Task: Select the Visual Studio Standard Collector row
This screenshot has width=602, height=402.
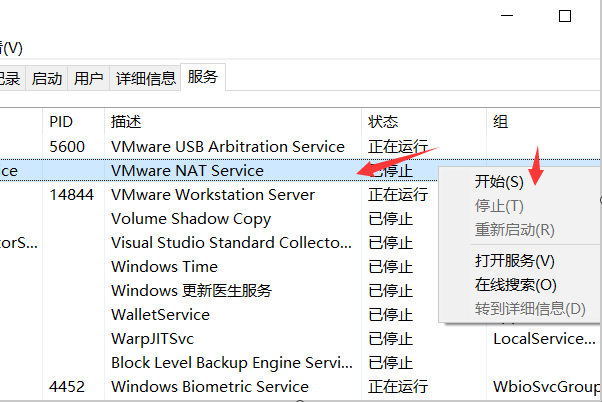Action: [x=219, y=243]
